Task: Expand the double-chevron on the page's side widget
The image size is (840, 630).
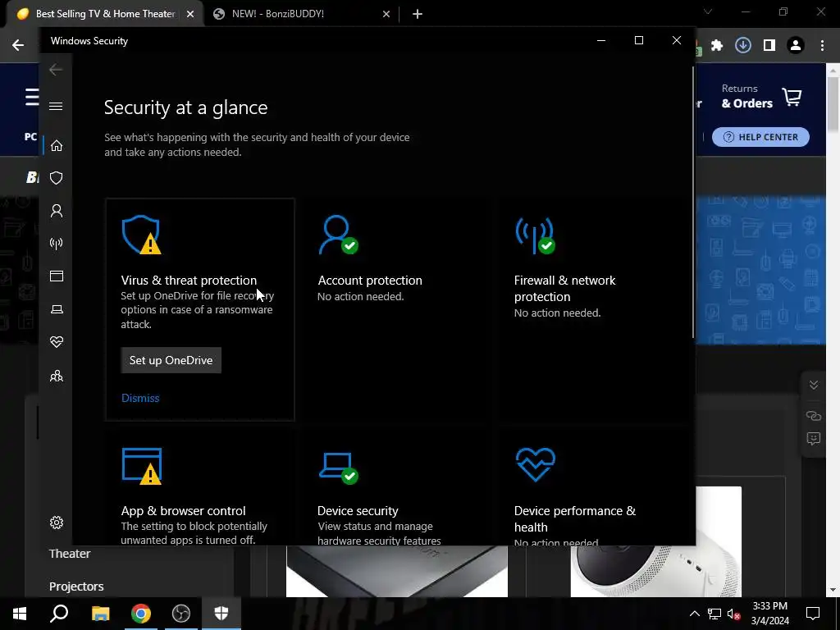Action: pos(814,386)
